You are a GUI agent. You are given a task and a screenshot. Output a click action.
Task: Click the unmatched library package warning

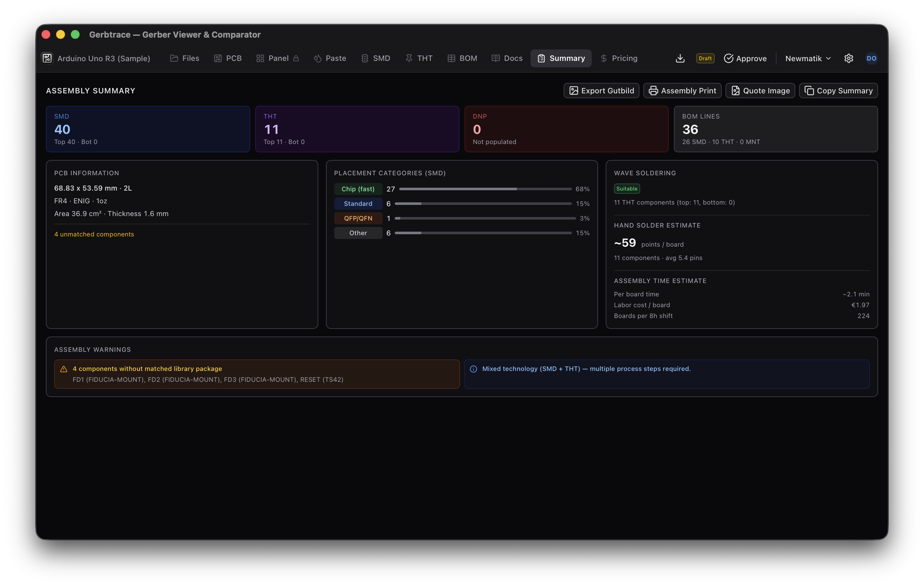point(257,374)
